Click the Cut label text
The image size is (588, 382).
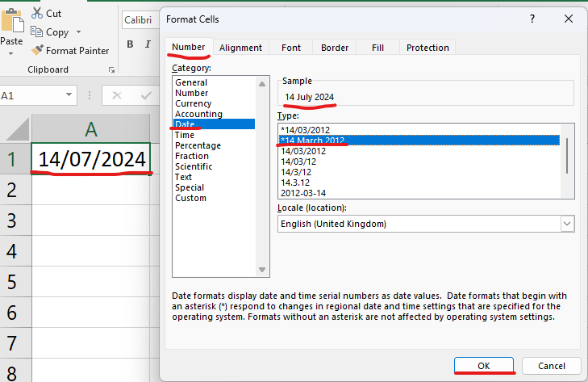click(x=53, y=14)
